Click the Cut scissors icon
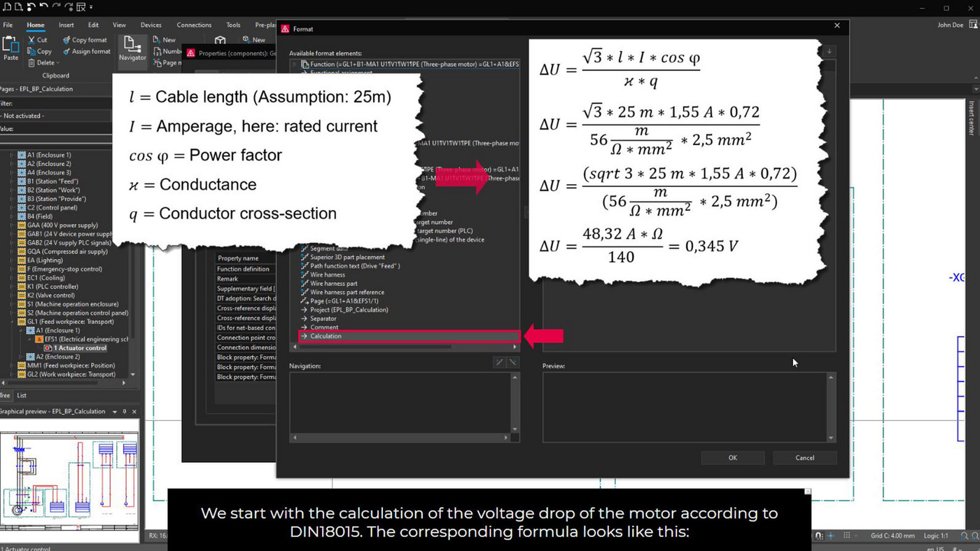This screenshot has height=551, width=980. click(x=31, y=40)
